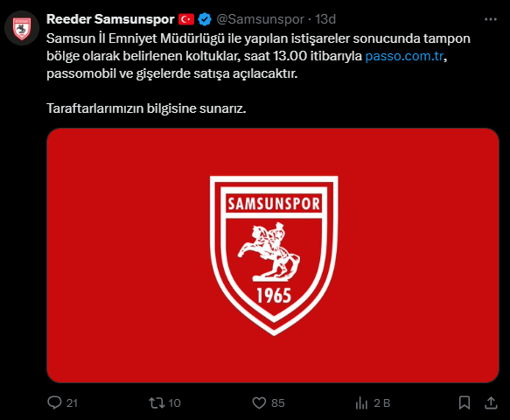Open the red Samsunspor logo image
This screenshot has height=420, width=510.
pyautogui.click(x=273, y=255)
